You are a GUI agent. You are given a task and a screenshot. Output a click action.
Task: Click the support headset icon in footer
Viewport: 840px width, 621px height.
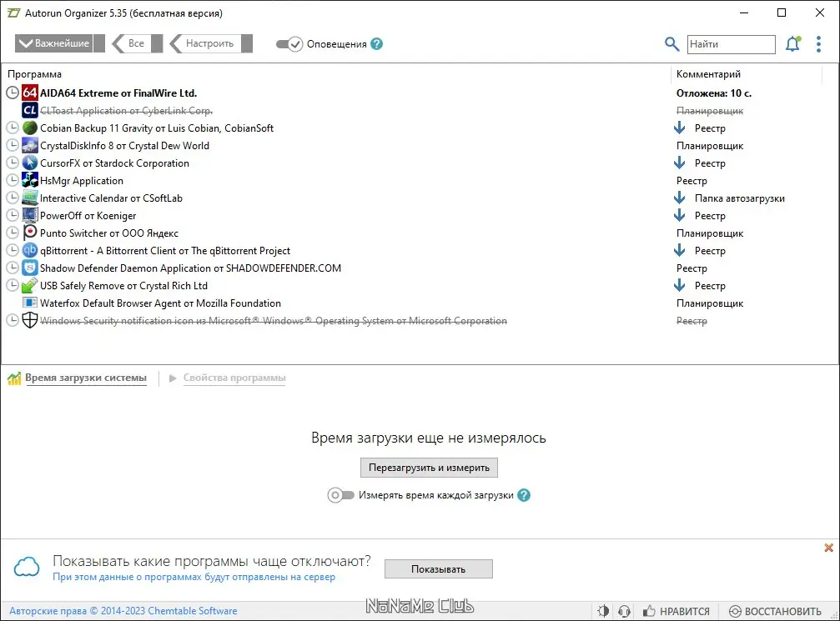pos(624,611)
